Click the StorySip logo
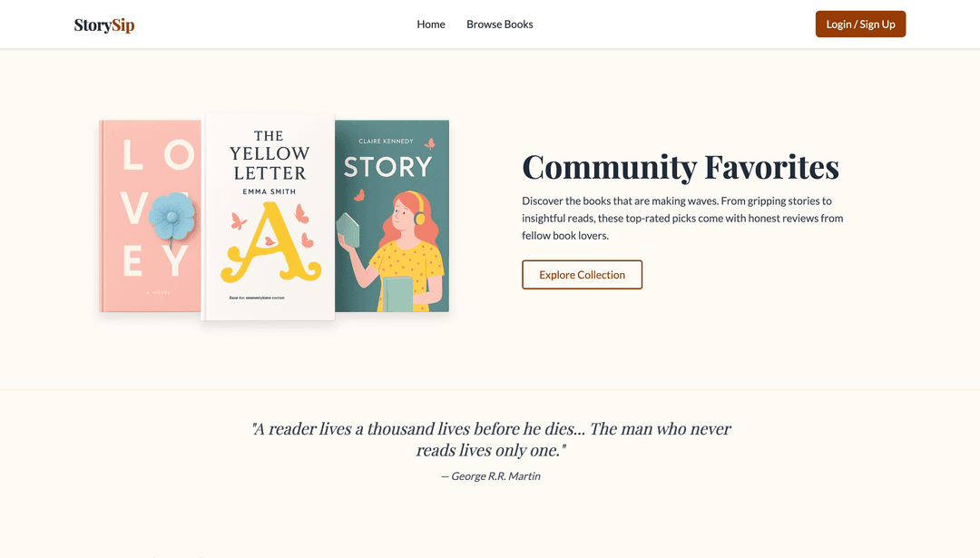 104,24
